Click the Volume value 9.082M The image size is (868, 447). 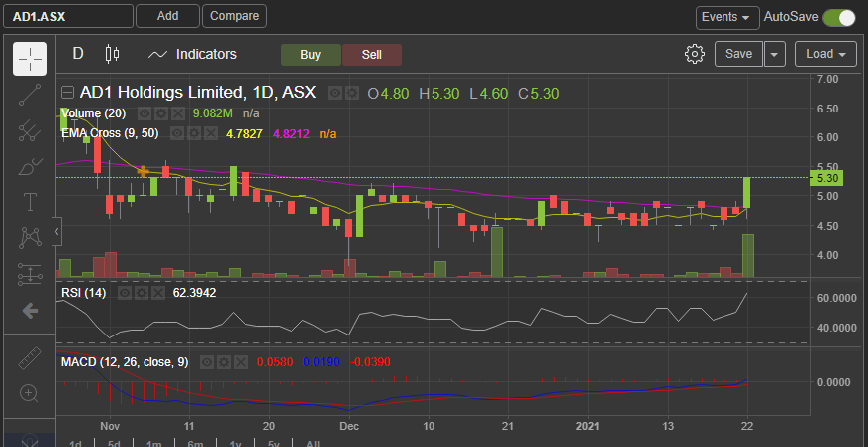(212, 113)
